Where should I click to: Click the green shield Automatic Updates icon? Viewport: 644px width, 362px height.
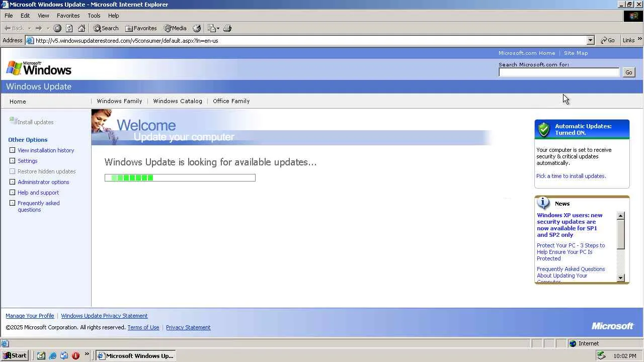(x=544, y=129)
